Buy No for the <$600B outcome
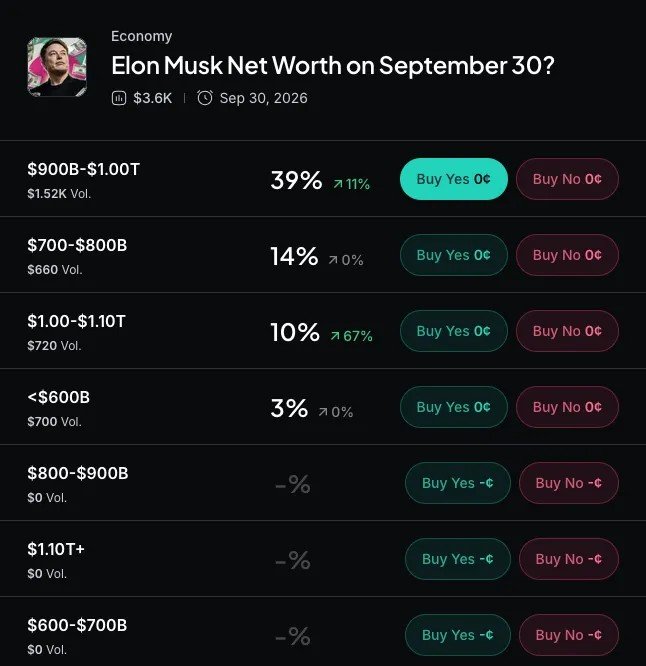646x666 pixels. [x=567, y=407]
